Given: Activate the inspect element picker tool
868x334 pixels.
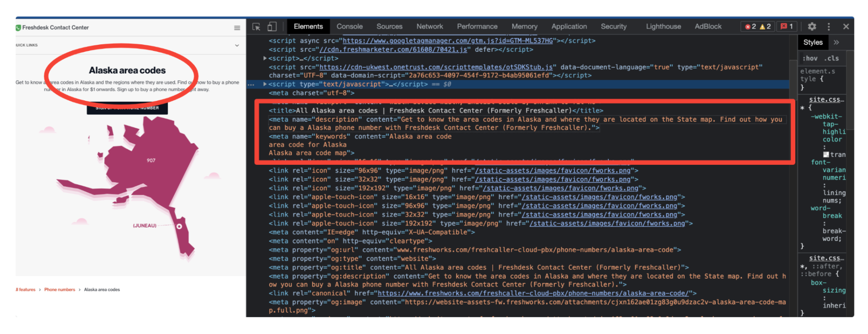Looking at the screenshot, I should 256,27.
